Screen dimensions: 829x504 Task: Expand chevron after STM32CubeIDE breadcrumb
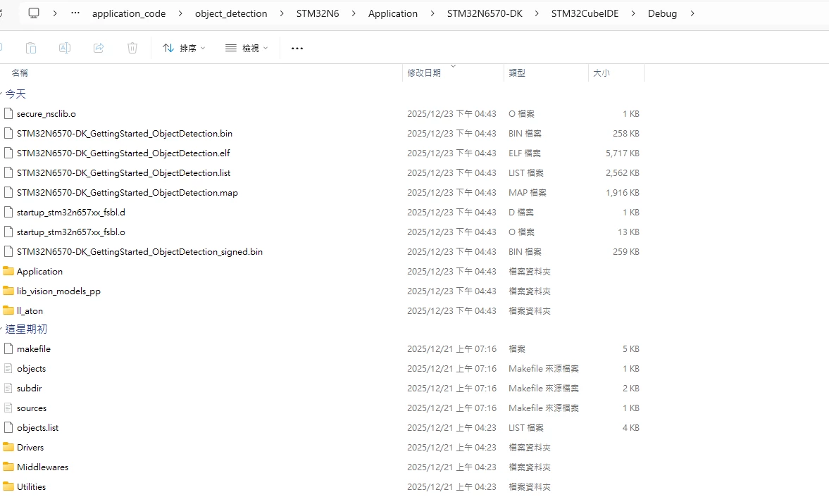click(633, 13)
